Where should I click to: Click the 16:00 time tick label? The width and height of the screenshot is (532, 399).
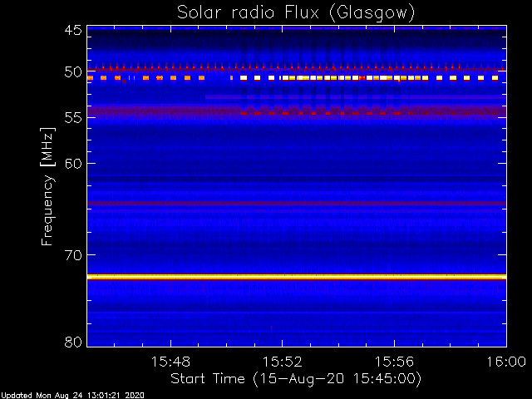point(506,362)
